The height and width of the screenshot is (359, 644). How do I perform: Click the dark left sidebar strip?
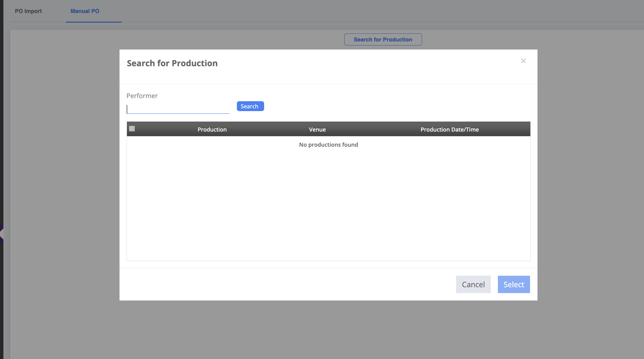(2, 124)
